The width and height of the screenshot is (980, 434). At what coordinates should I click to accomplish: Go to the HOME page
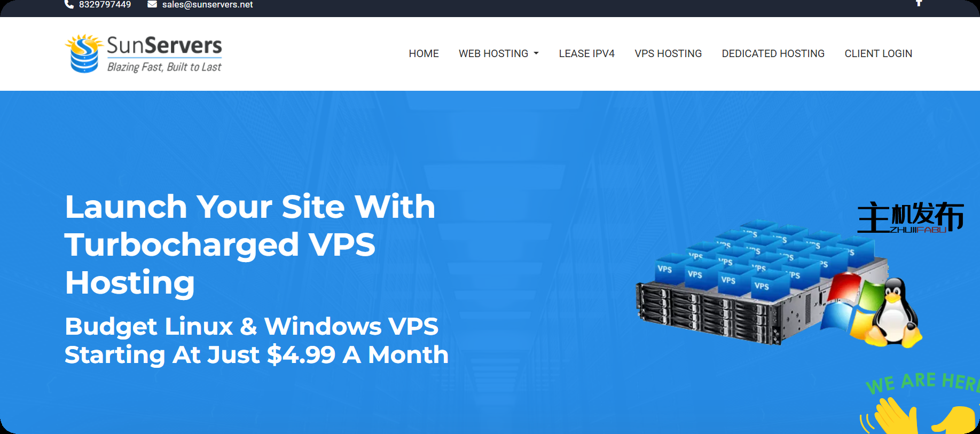(x=424, y=53)
